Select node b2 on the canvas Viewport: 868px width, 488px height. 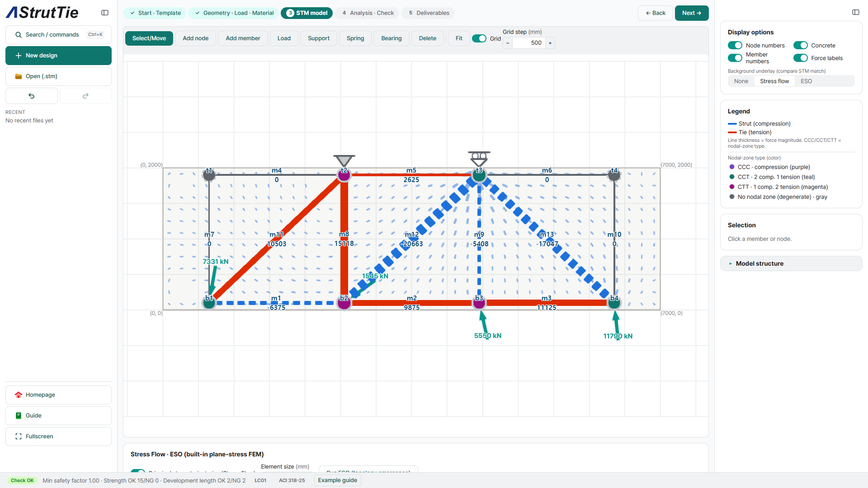point(344,303)
